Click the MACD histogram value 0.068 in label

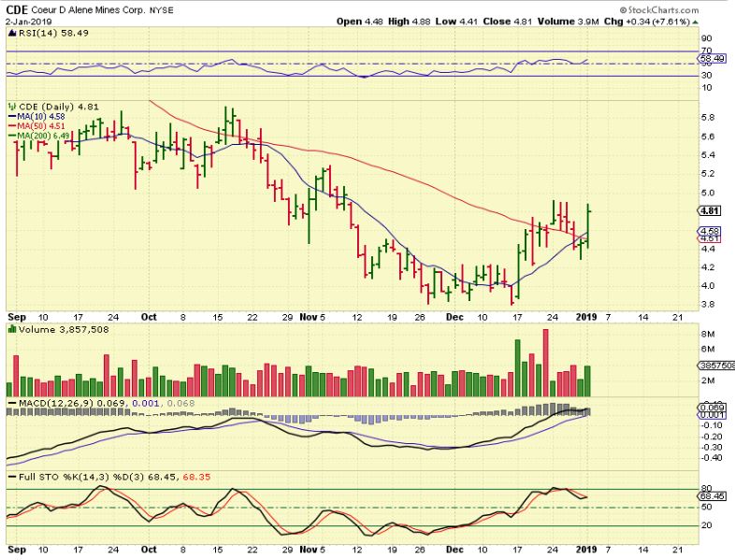point(180,403)
